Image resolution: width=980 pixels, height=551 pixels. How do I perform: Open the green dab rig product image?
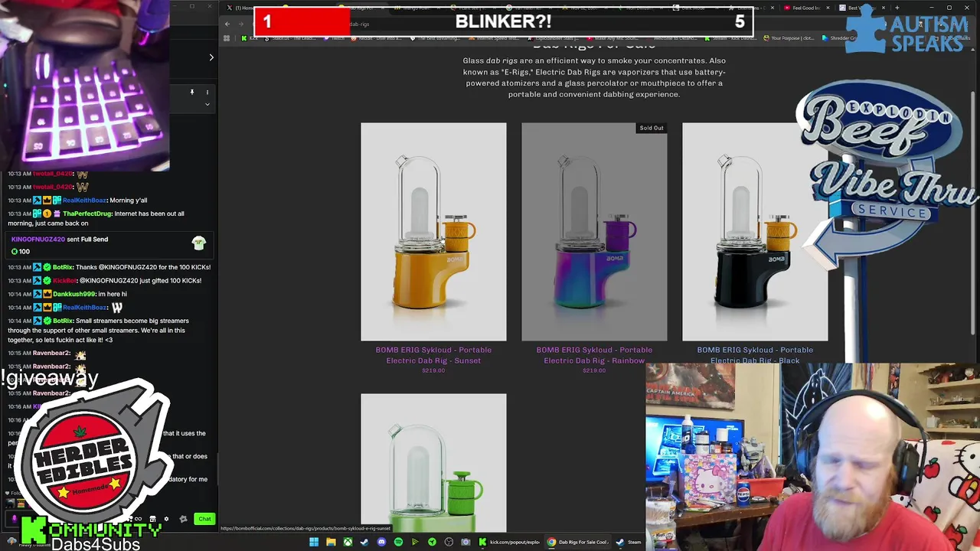tap(433, 462)
